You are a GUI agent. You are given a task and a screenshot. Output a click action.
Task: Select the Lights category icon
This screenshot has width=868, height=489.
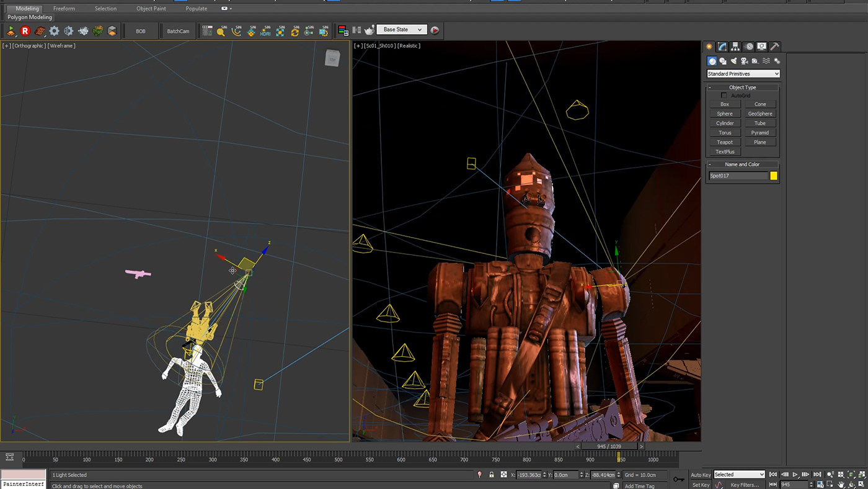(x=733, y=61)
